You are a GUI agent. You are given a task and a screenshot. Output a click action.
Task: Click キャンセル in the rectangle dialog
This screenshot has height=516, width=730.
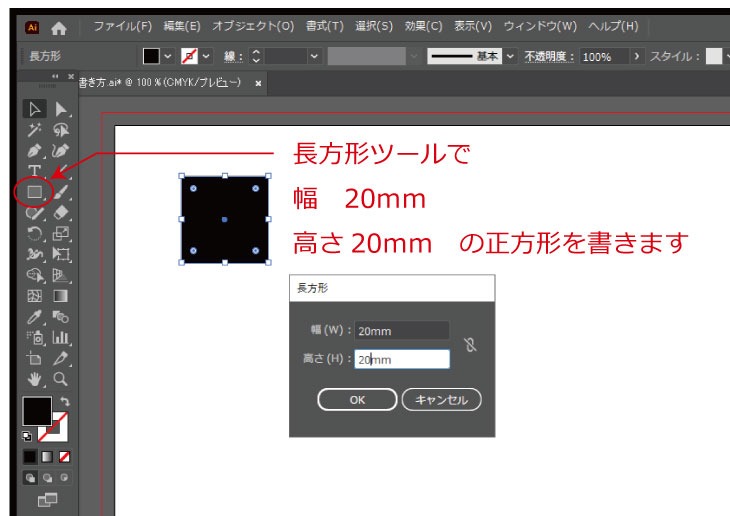click(441, 400)
